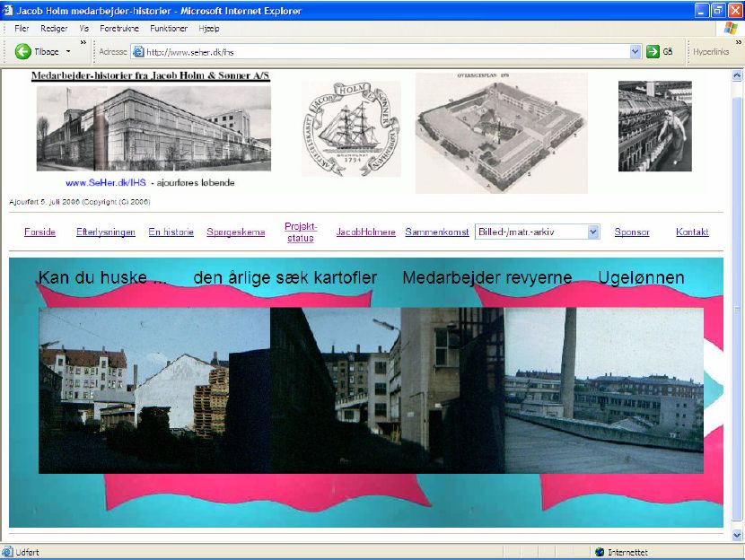Open the address bar dropdown arrow
Screen dimensions: 745x560
(x=635, y=52)
